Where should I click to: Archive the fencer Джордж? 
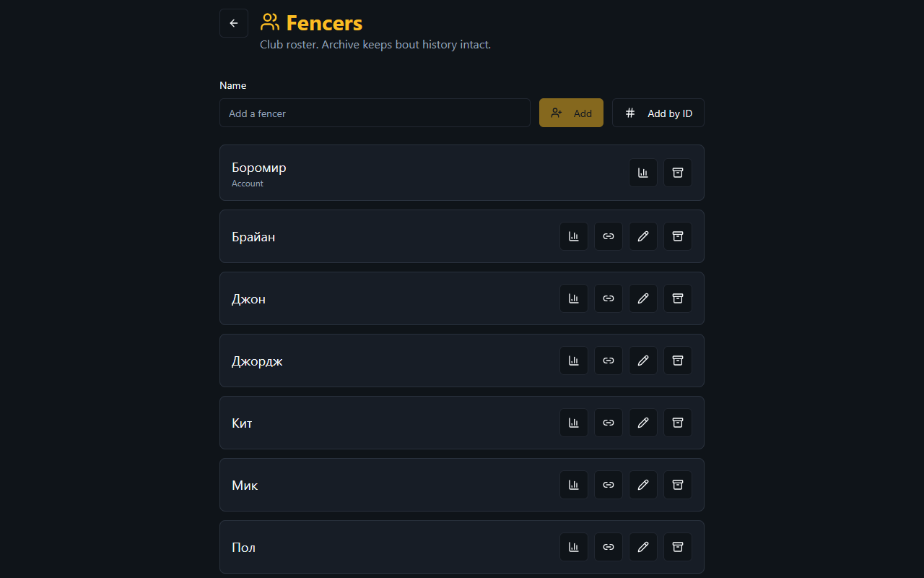pyautogui.click(x=678, y=361)
